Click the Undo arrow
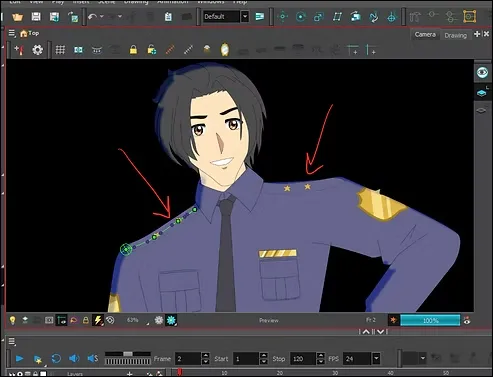 pyautogui.click(x=92, y=16)
